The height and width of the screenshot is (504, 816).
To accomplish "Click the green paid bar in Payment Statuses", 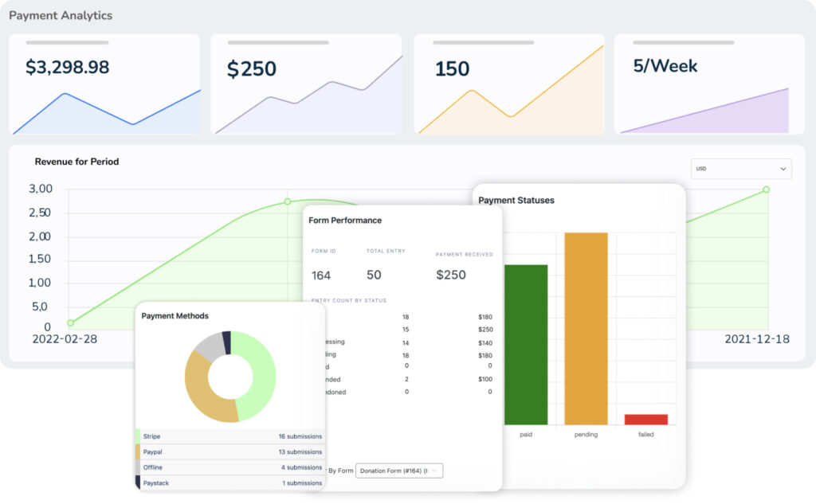I will 526,345.
